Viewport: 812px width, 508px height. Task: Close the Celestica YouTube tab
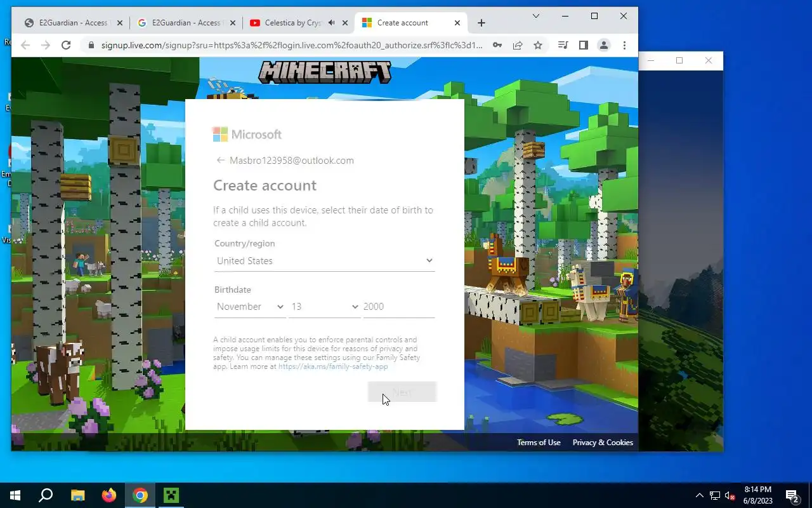pyautogui.click(x=345, y=23)
